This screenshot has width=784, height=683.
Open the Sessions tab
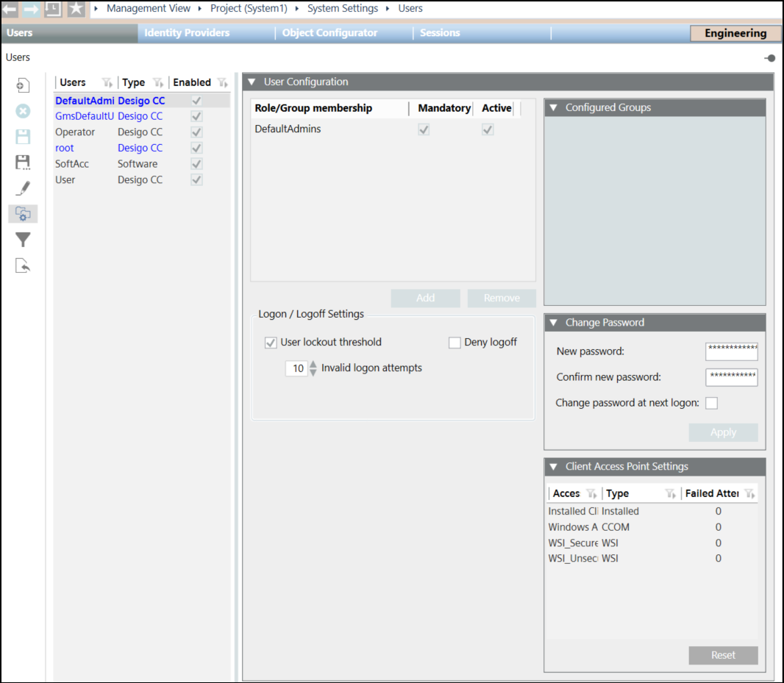pyautogui.click(x=440, y=33)
